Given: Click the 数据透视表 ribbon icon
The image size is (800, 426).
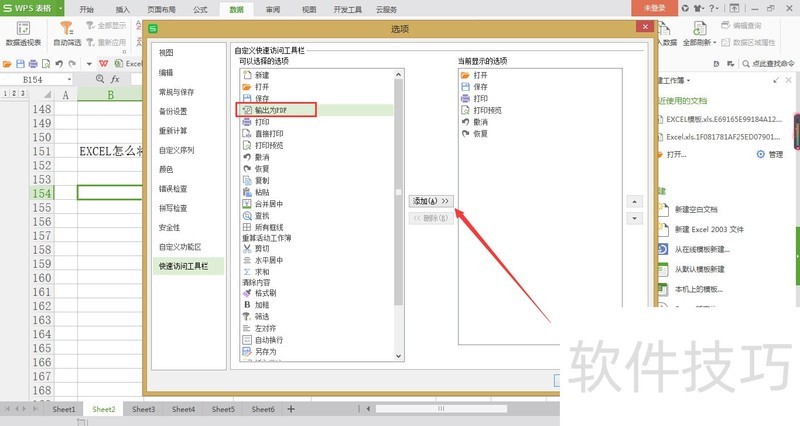Looking at the screenshot, I should click(x=23, y=29).
